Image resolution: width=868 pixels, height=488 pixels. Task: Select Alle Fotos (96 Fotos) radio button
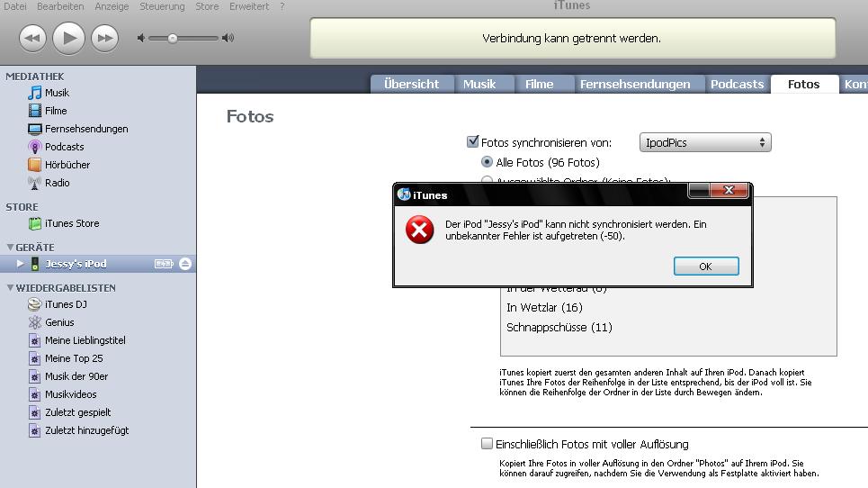[x=487, y=162]
